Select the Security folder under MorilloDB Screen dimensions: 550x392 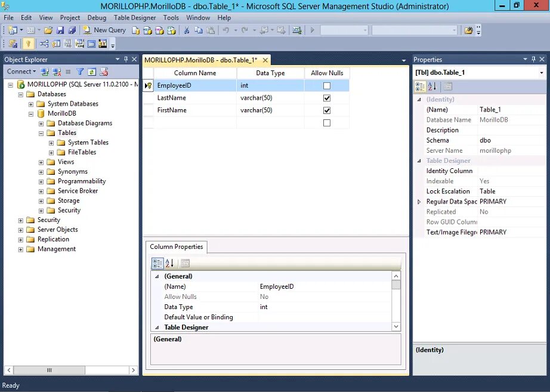click(x=69, y=210)
